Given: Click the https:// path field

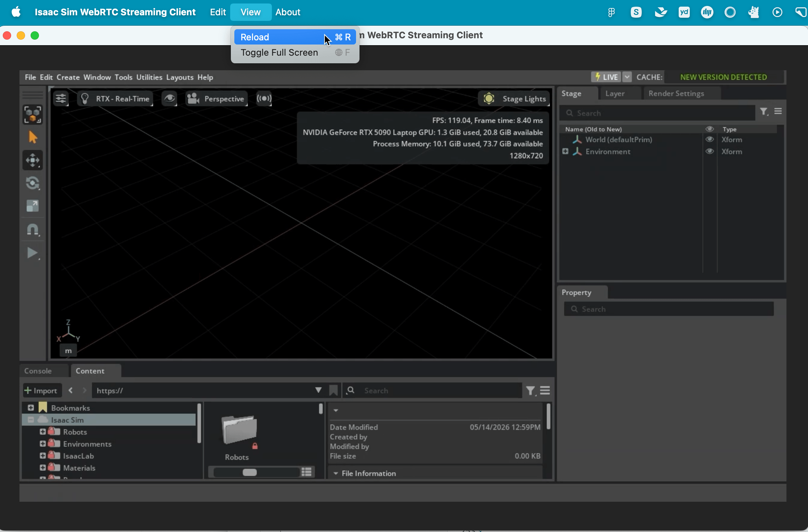Looking at the screenshot, I should 203,390.
